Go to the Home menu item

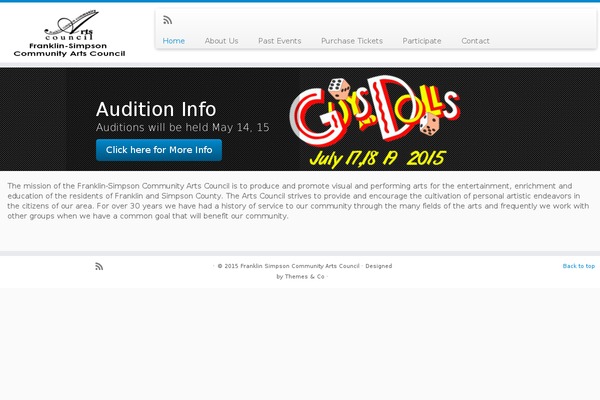click(x=174, y=41)
